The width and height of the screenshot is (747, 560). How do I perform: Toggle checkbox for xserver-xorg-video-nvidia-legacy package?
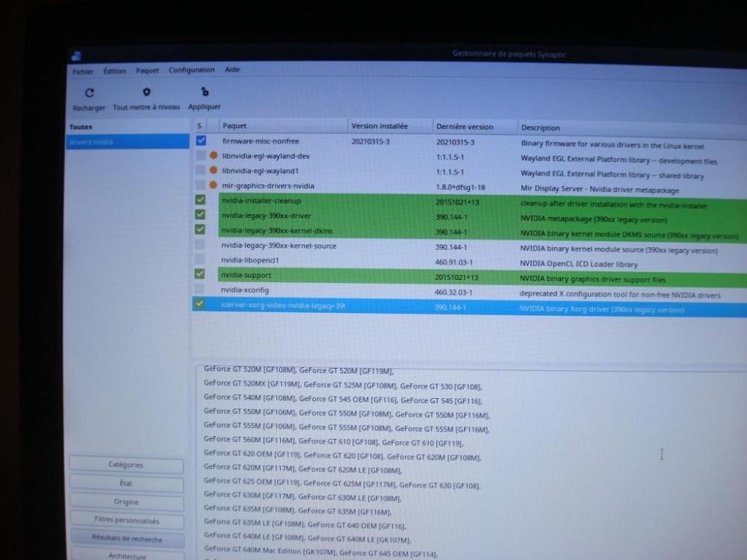pyautogui.click(x=199, y=304)
